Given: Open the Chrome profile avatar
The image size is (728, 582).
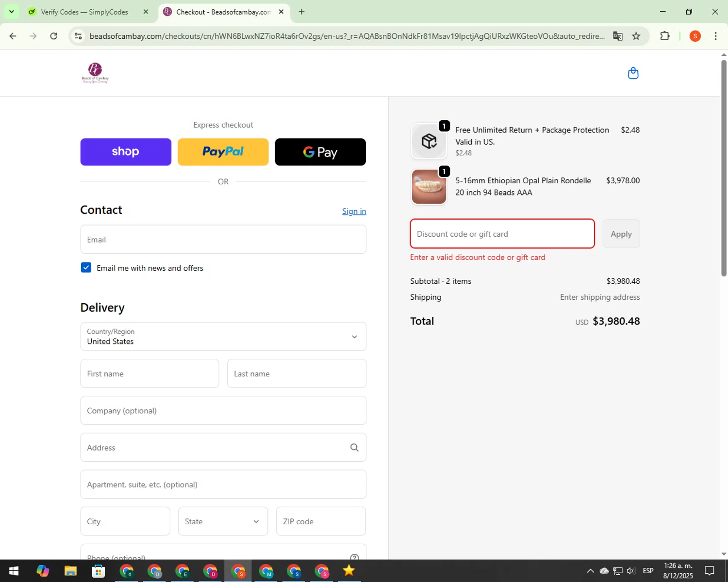Looking at the screenshot, I should click(x=695, y=36).
